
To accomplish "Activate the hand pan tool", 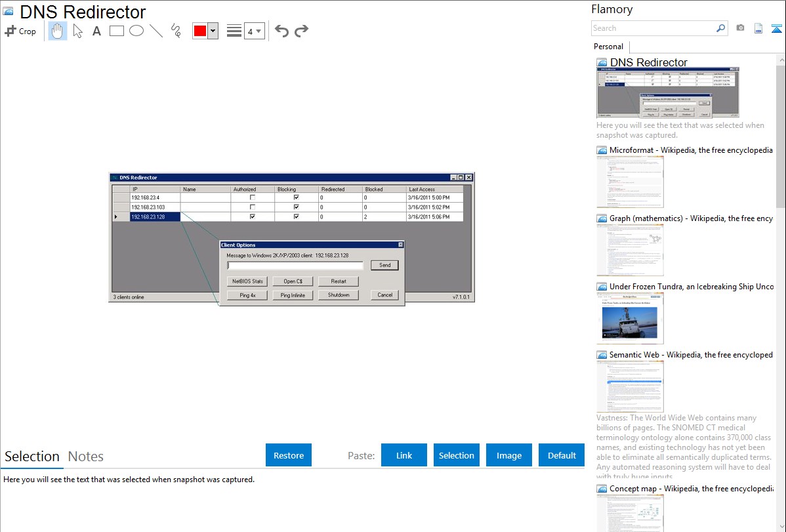I will [x=58, y=31].
